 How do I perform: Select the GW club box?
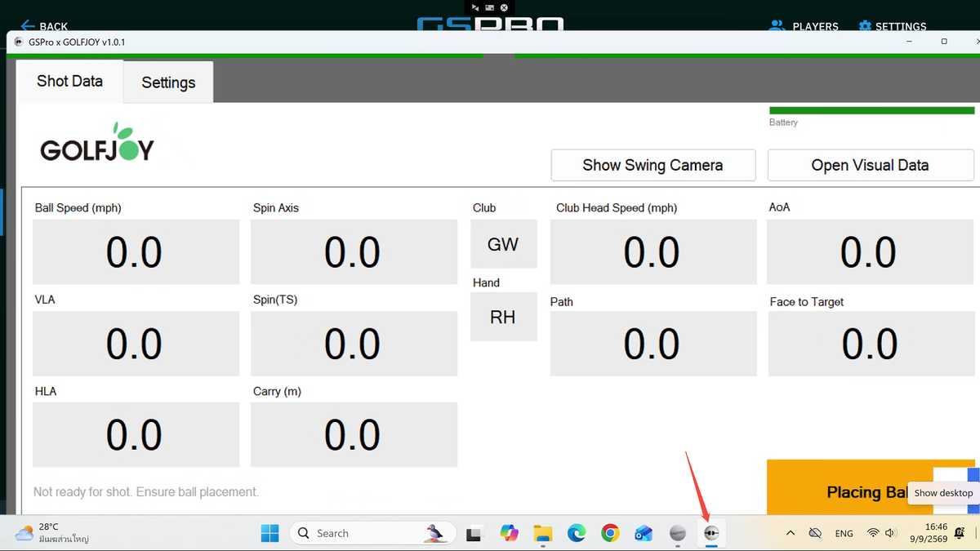pyautogui.click(x=503, y=244)
